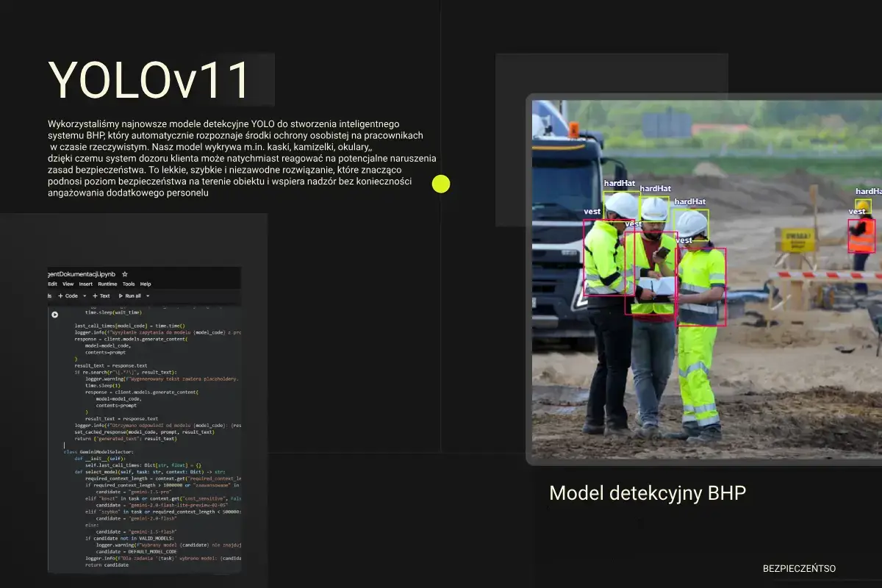
Task: Click the yellow-green circle dot
Action: (441, 184)
